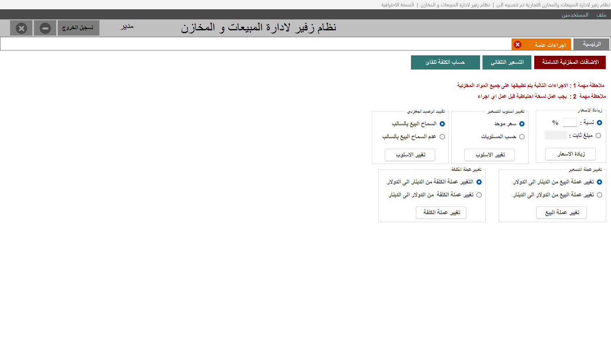Screen dimensions: 611x364
Task: Select نسبة percentage radio option
Action: pos(599,122)
